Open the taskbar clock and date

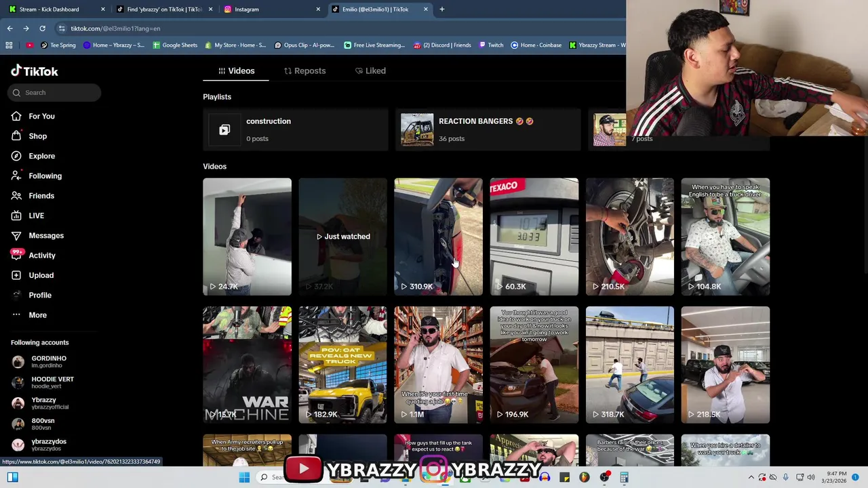coord(837,477)
